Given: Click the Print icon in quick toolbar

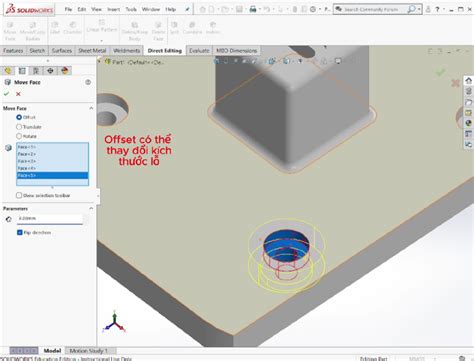Looking at the screenshot, I should tap(253, 9).
